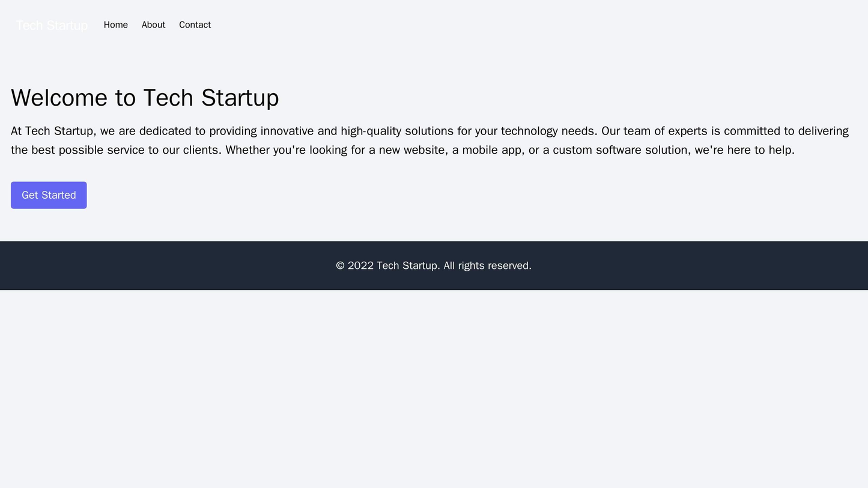Select About in the navigation bar
The height and width of the screenshot is (488, 868).
pyautogui.click(x=153, y=25)
